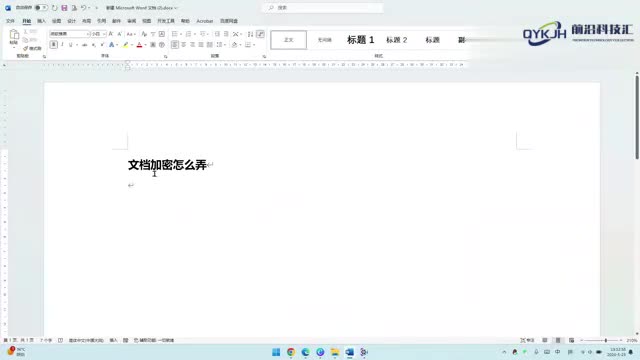Click the Read Mode view icon
The height and width of the screenshot is (360, 640).
point(544,340)
